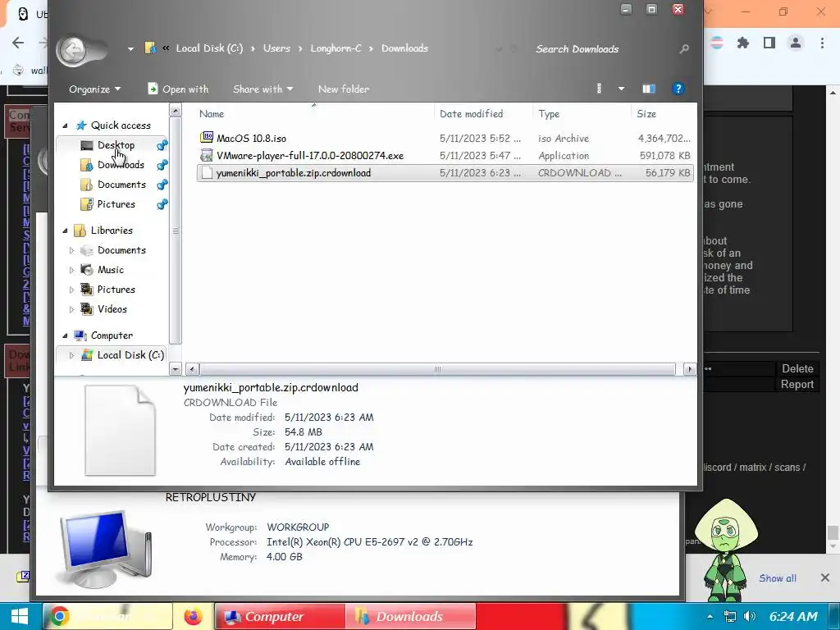Expand the Music library node

pos(72,270)
